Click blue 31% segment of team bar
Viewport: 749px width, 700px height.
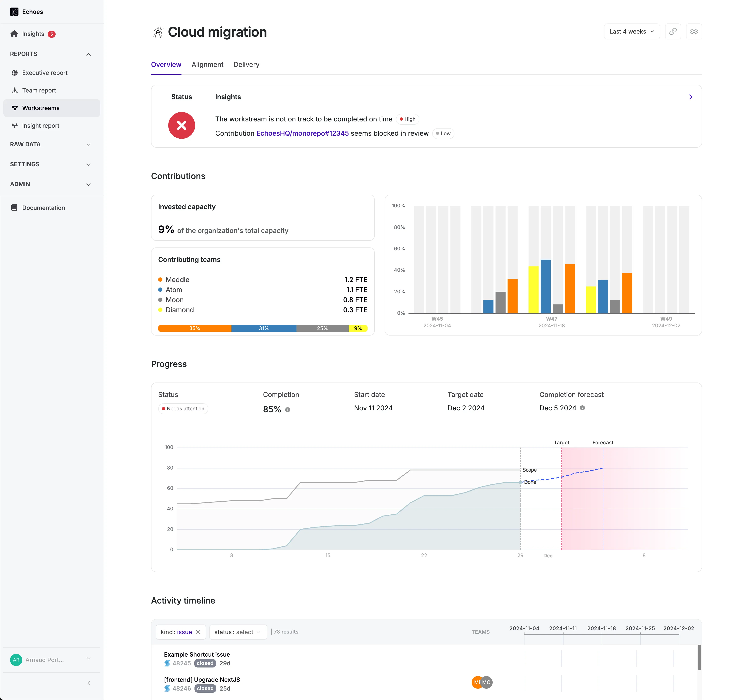click(x=264, y=328)
